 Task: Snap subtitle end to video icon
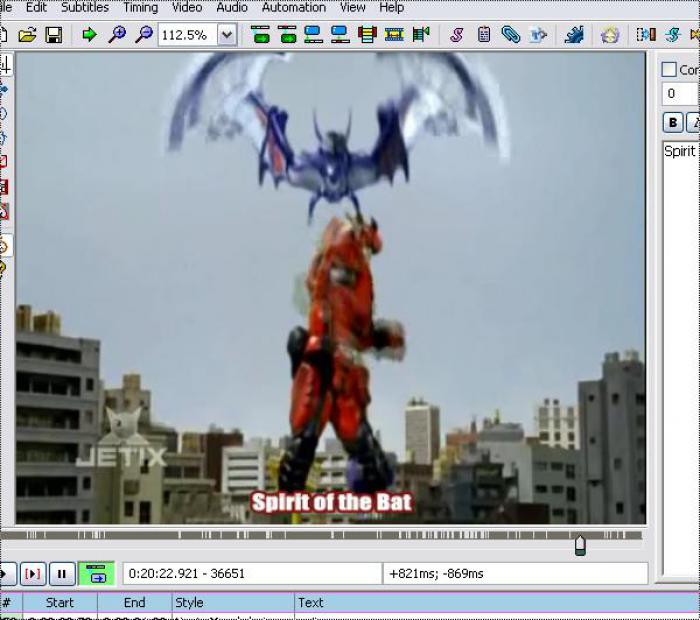pyautogui.click(x=340, y=34)
